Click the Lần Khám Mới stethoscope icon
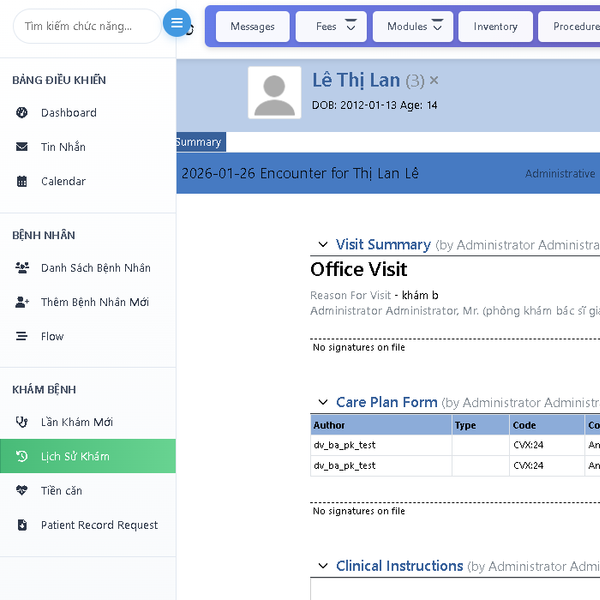600x600 pixels. [x=22, y=422]
